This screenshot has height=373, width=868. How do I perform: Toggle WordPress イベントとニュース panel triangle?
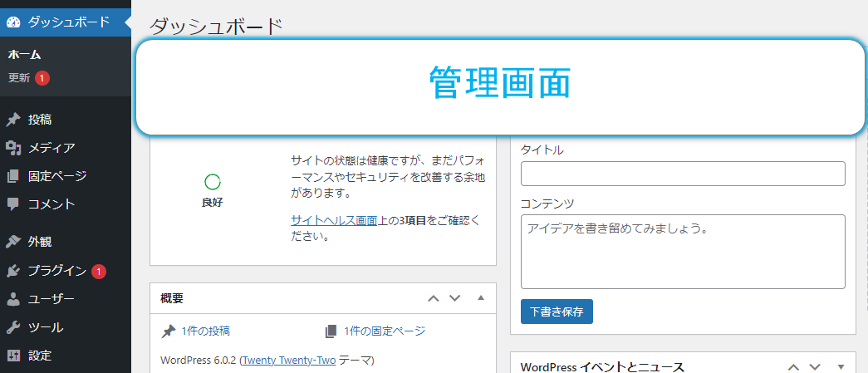[x=841, y=367]
